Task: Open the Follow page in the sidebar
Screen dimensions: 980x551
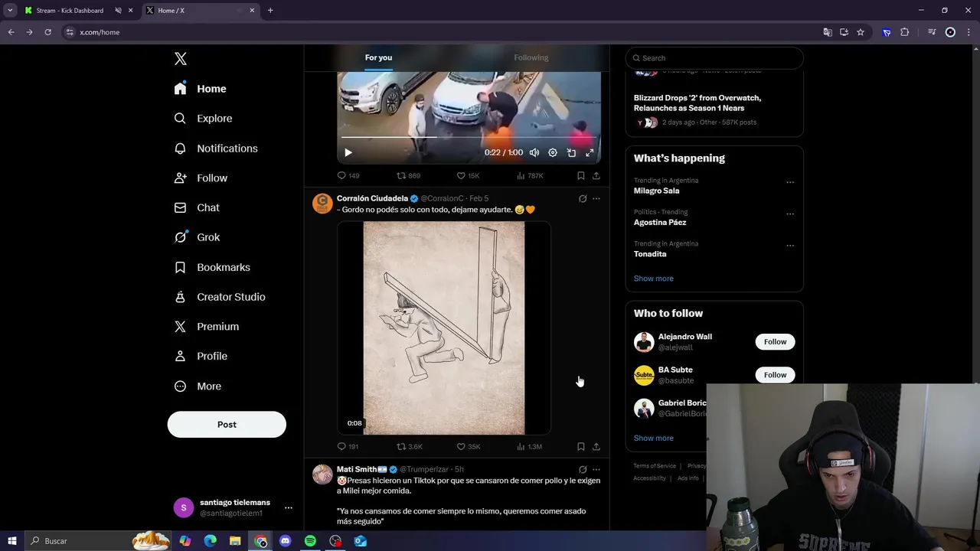Action: pos(201,178)
